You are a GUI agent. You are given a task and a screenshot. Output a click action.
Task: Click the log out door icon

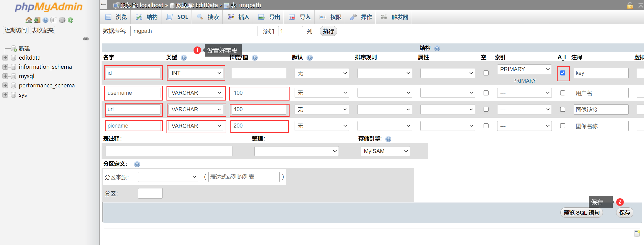tap(37, 20)
